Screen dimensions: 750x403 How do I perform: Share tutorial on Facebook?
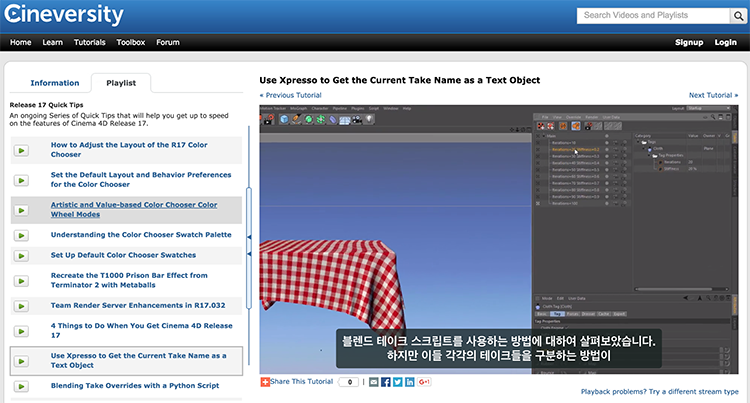[386, 382]
